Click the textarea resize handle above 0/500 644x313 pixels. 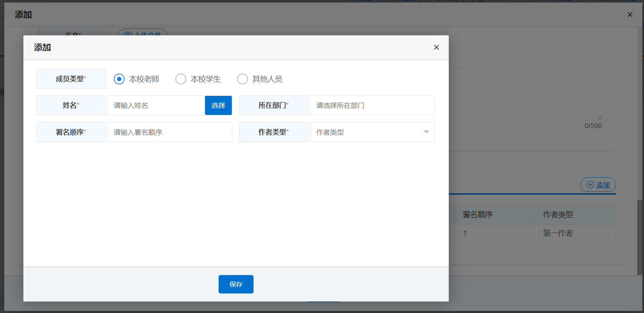pos(599,118)
